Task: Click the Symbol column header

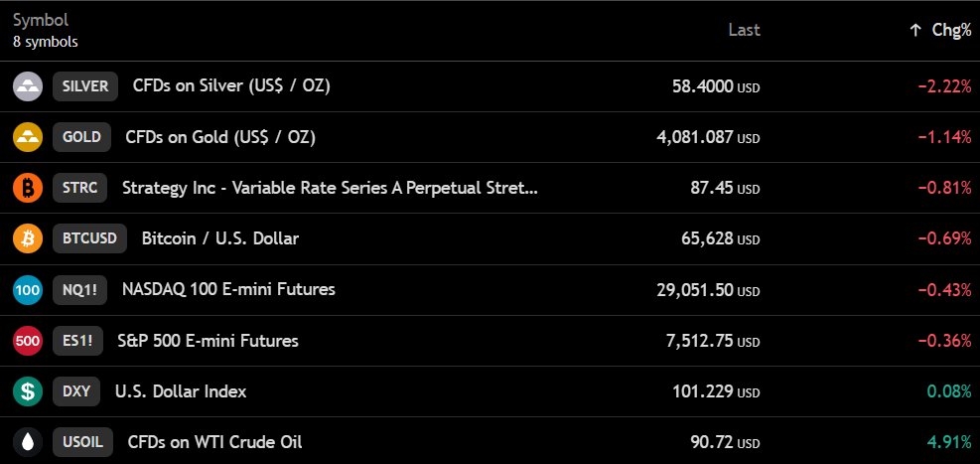Action: point(41,20)
